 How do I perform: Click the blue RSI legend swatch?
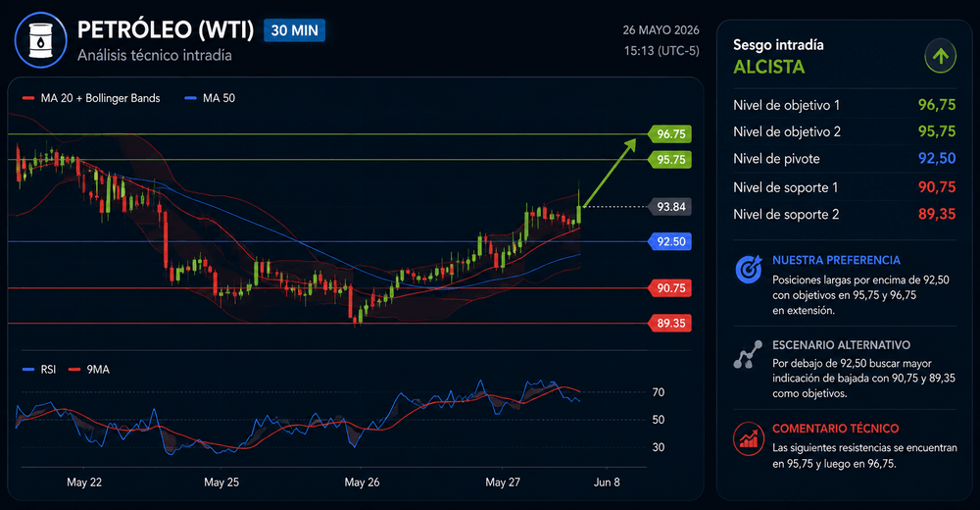click(28, 370)
